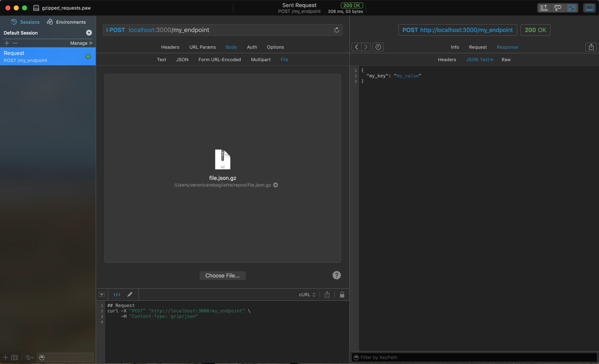Click the help question mark button
Viewport: 599px width, 364px height.
click(x=337, y=275)
